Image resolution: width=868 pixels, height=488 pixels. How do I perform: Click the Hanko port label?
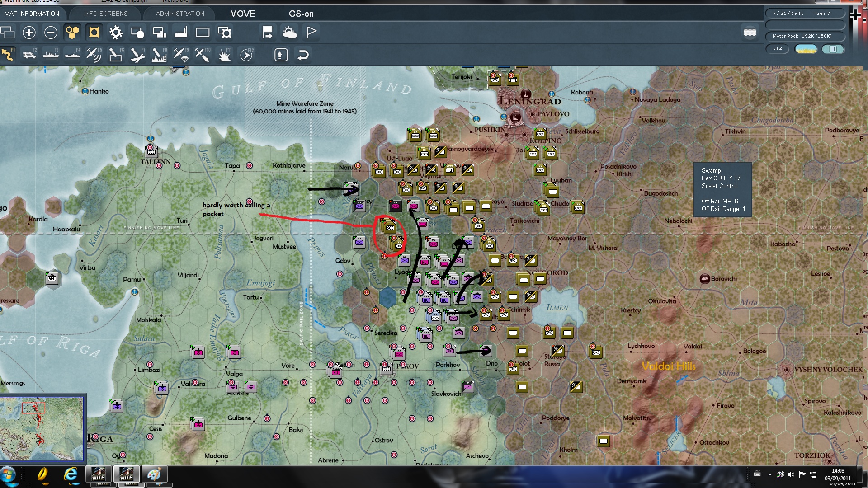pyautogui.click(x=99, y=91)
